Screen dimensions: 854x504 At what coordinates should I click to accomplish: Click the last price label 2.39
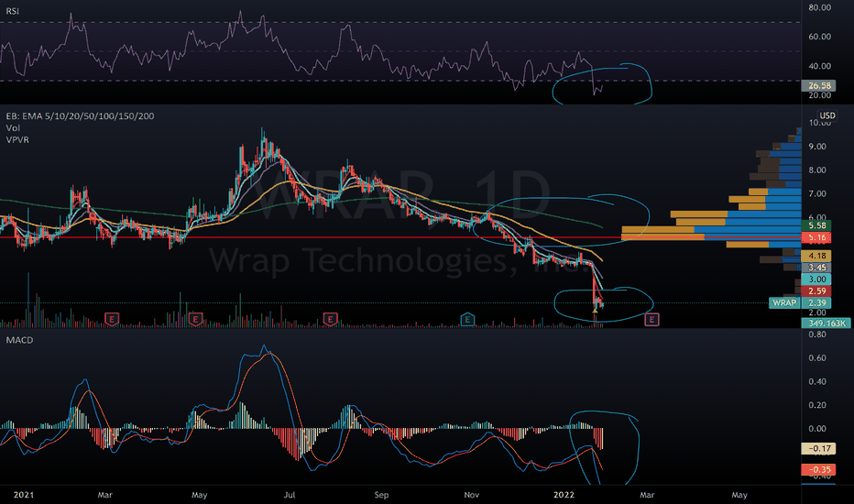(x=816, y=303)
